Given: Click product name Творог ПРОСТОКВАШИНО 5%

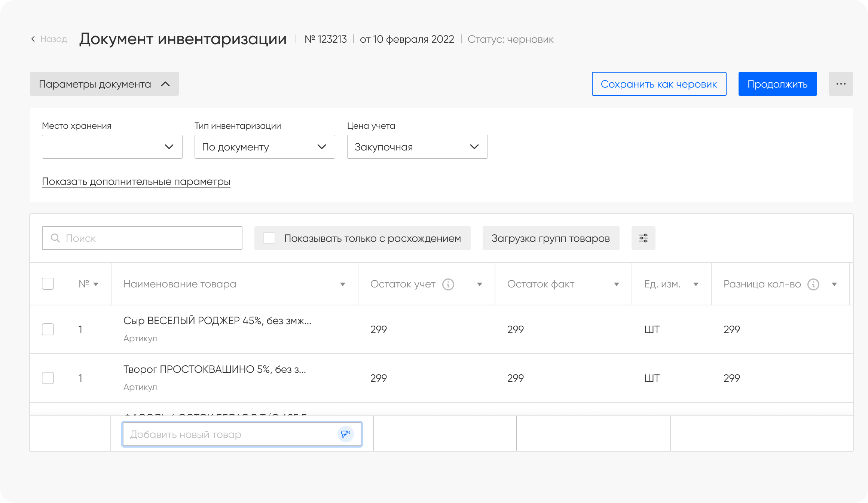Looking at the screenshot, I should click(215, 369).
